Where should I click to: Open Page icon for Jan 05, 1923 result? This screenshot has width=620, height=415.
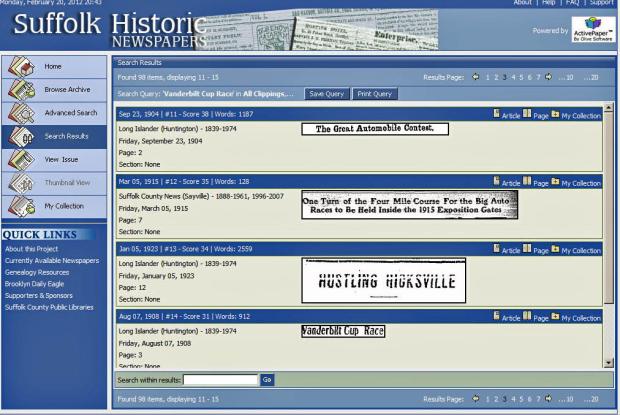click(527, 248)
